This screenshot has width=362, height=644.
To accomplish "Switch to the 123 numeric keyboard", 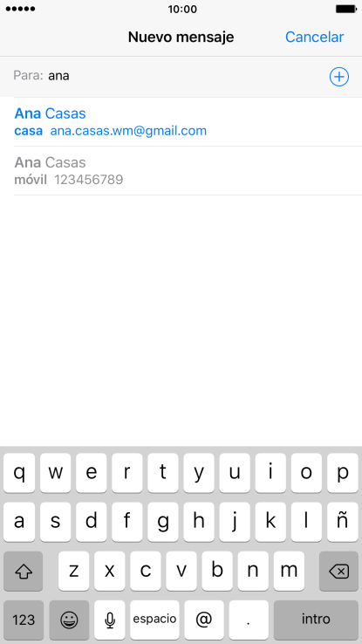I will [x=24, y=620].
